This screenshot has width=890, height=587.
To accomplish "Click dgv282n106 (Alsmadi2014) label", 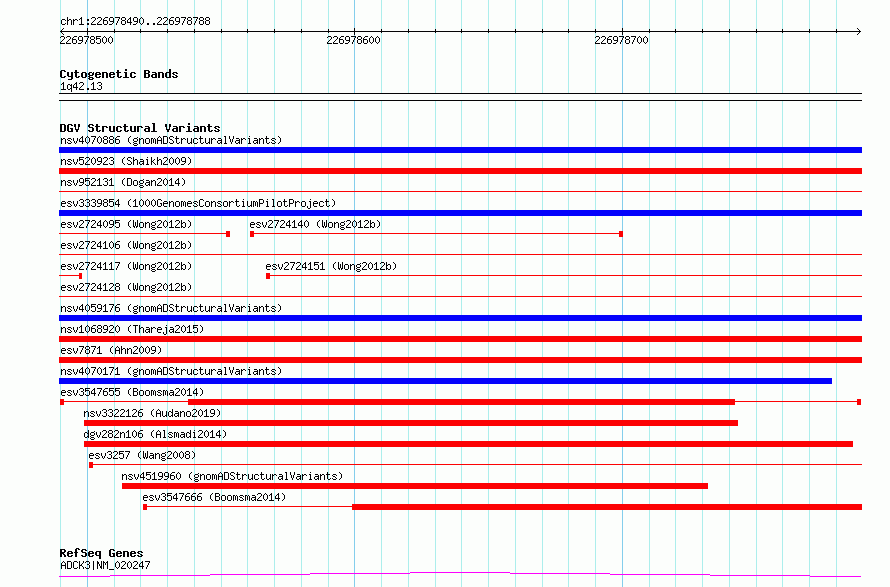I will coord(155,434).
